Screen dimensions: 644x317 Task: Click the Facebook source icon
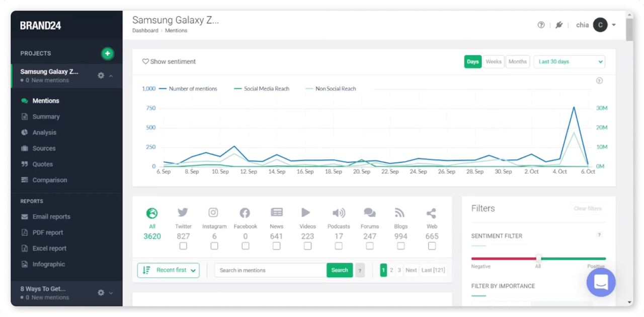[x=245, y=212]
